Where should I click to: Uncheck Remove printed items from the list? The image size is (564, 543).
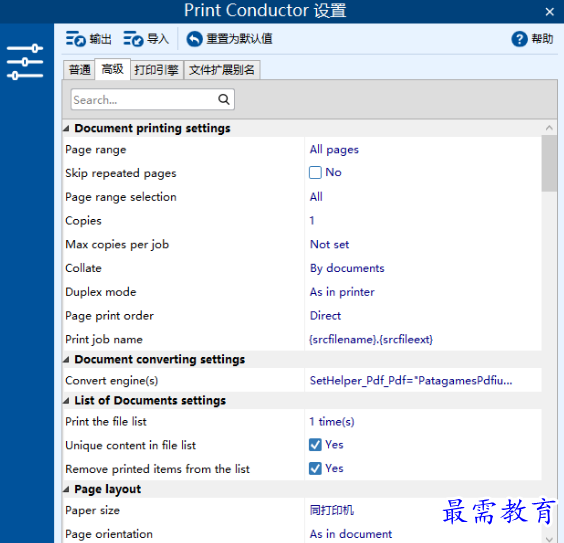click(315, 469)
